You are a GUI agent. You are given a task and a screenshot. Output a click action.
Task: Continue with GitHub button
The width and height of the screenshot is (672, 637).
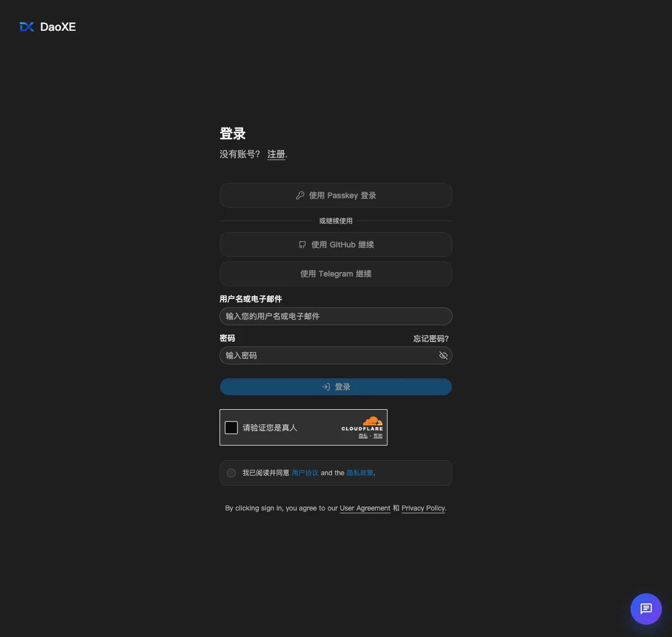click(x=336, y=245)
